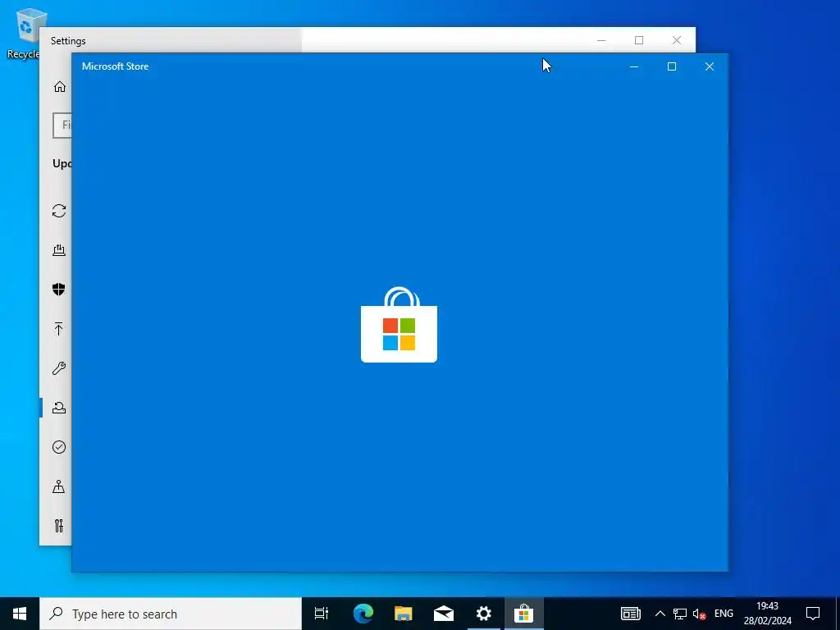
Task: Select Recovery icon in Settings sidebar
Action: pos(59,407)
